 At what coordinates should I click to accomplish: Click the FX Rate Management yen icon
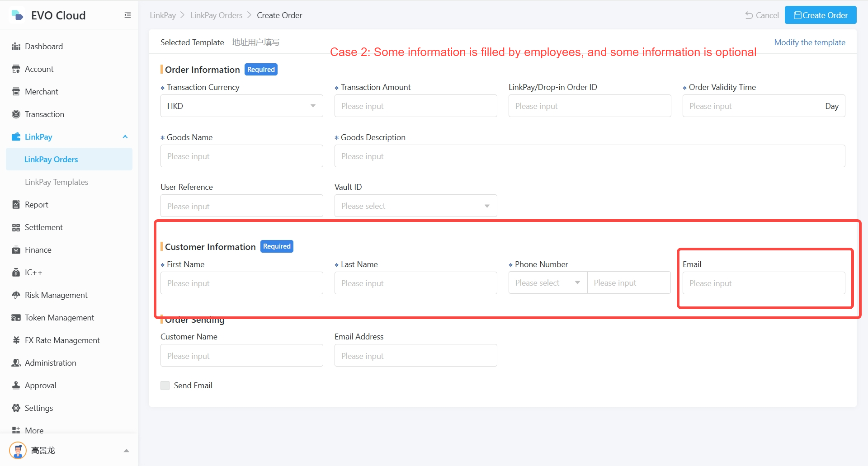[16, 340]
